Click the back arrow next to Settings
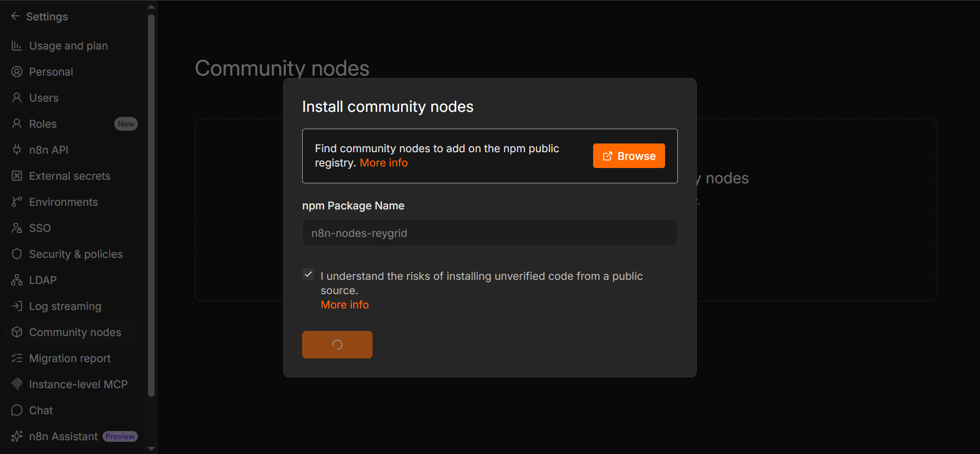The width and height of the screenshot is (980, 454). click(x=15, y=16)
